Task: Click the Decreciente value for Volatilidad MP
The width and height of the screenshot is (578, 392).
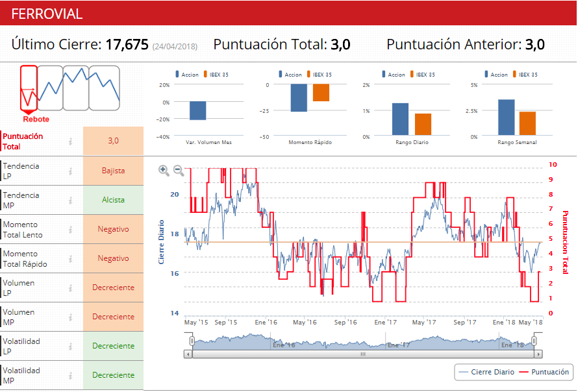Action: click(113, 375)
